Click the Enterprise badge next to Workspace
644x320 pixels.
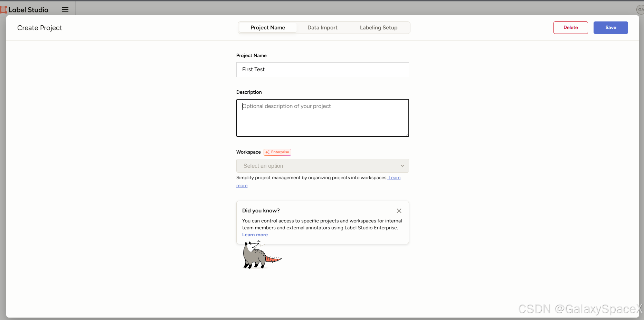(277, 152)
